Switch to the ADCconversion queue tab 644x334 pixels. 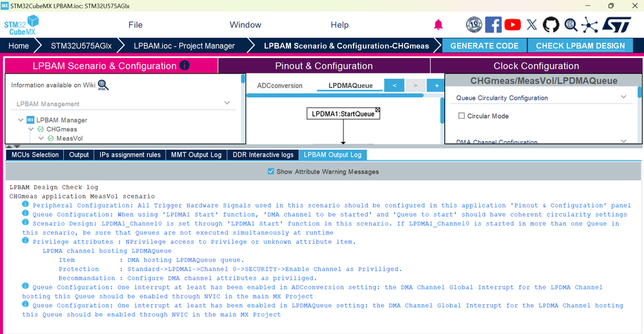[279, 85]
